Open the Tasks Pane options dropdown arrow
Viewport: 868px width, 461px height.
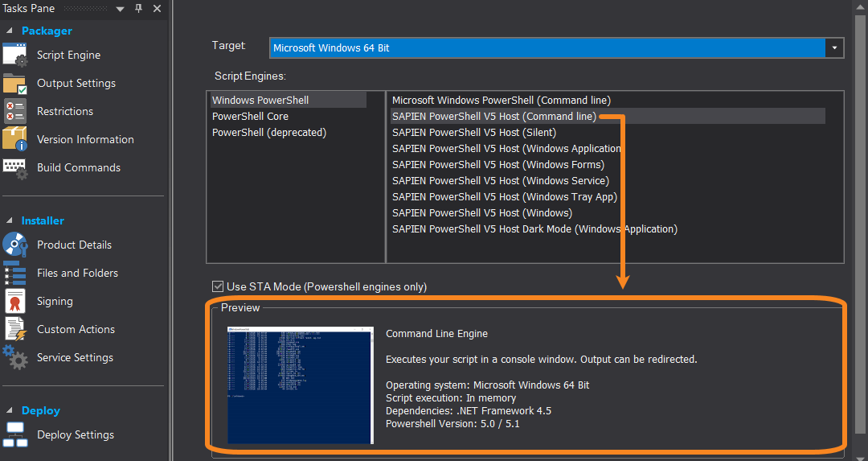pyautogui.click(x=120, y=9)
